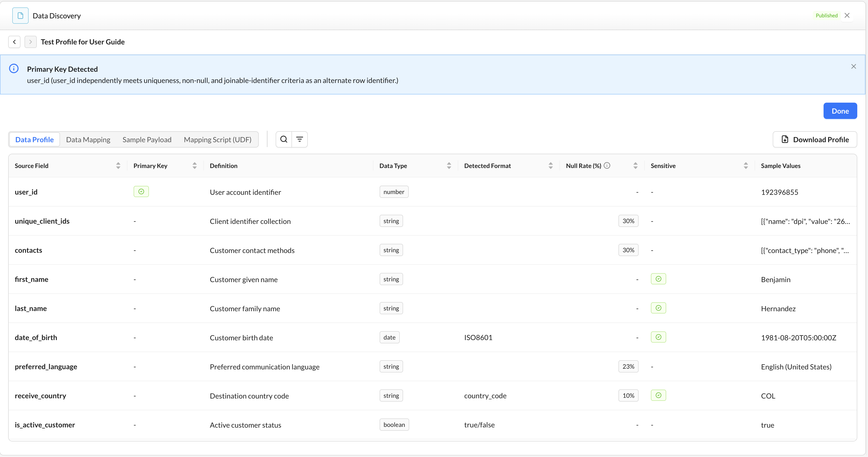Screen dimensions: 868x457
Task: Sort by Sensitive column arrows
Action: click(x=746, y=166)
